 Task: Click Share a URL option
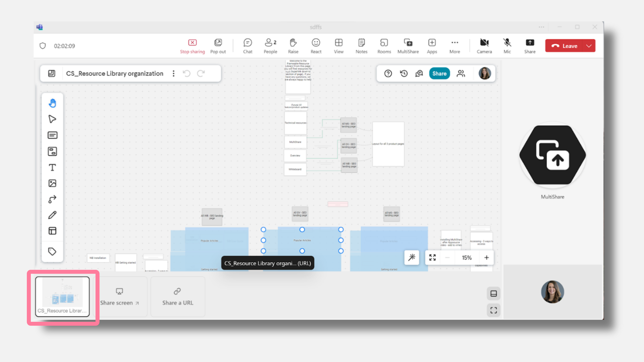[178, 297]
